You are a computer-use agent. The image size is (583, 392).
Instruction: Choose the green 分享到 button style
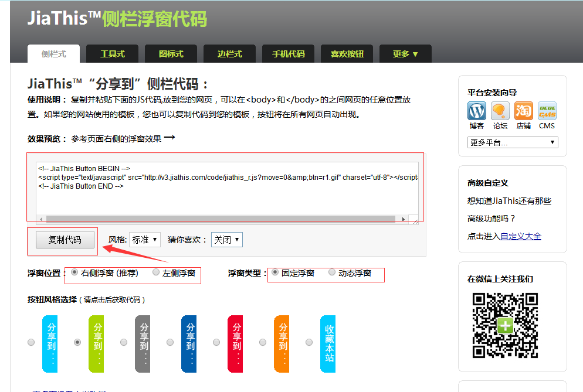click(x=96, y=344)
